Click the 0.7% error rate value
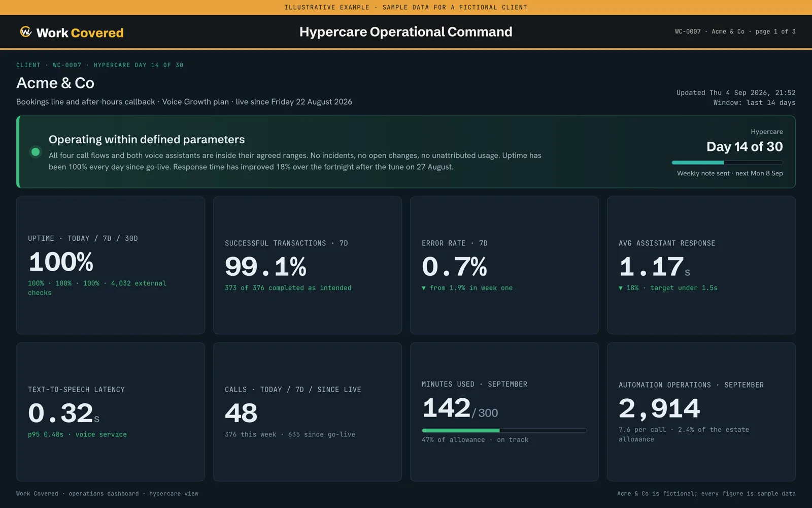This screenshot has width=812, height=508. coord(454,267)
